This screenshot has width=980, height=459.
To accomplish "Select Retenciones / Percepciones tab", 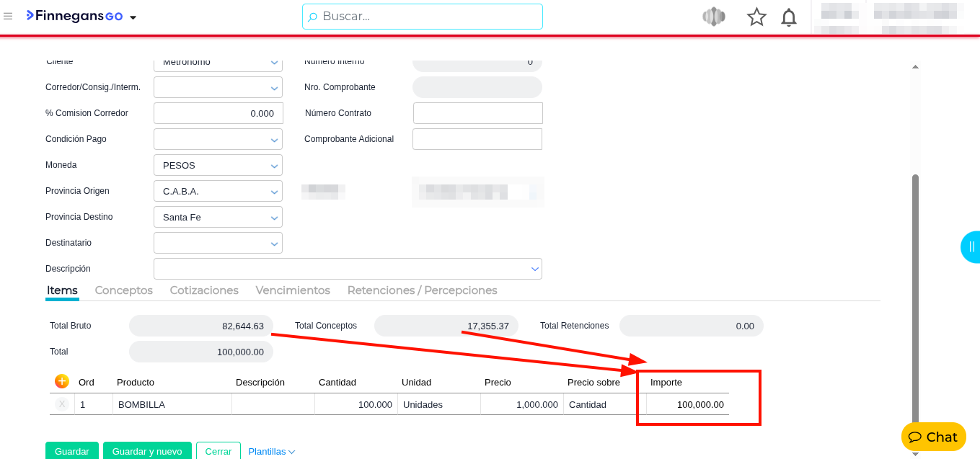I will [422, 290].
